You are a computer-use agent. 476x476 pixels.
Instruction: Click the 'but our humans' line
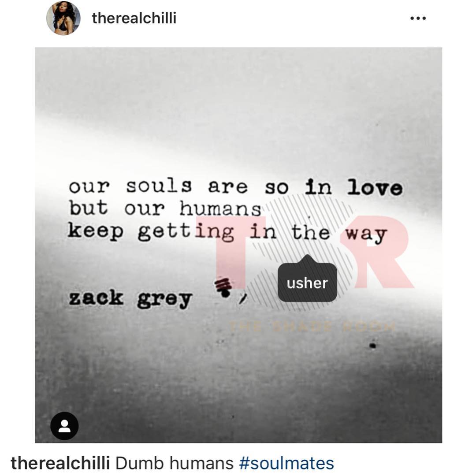(x=165, y=208)
